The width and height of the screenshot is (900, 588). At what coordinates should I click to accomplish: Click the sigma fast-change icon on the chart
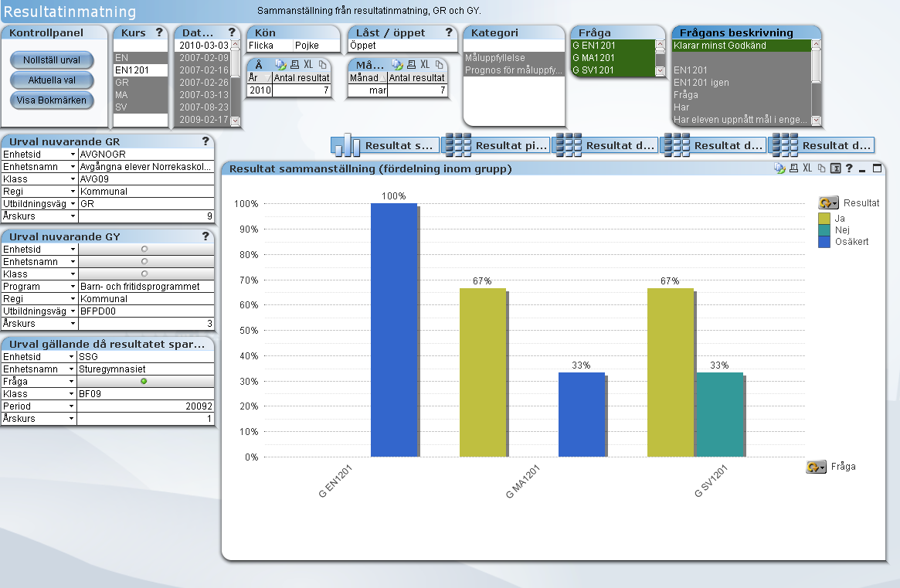(x=836, y=168)
